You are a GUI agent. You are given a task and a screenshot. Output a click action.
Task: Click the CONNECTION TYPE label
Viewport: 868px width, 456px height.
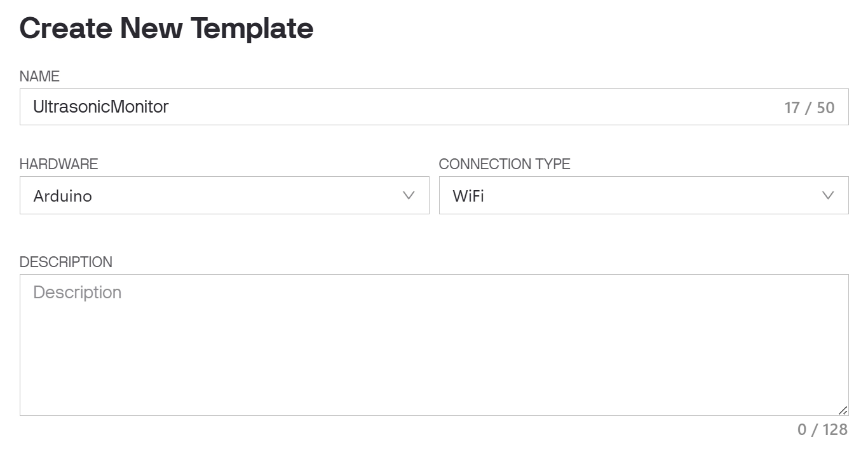(x=505, y=164)
